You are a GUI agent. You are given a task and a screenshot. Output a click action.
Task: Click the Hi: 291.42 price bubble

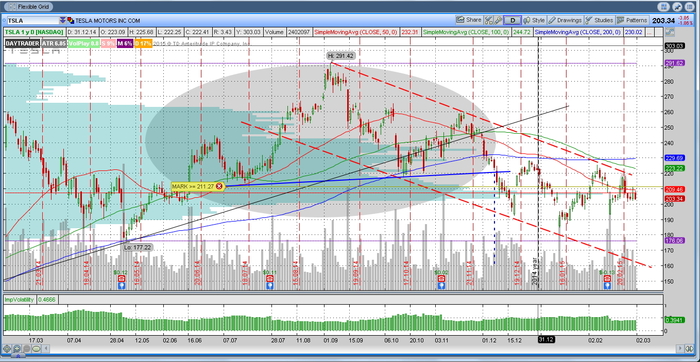pyautogui.click(x=341, y=56)
